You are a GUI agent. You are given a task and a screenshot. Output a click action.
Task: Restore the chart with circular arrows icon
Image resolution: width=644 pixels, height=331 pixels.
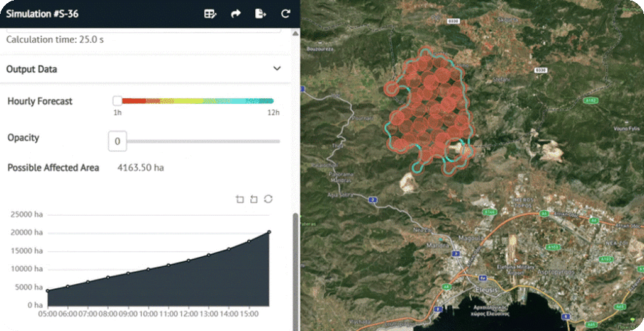(268, 199)
